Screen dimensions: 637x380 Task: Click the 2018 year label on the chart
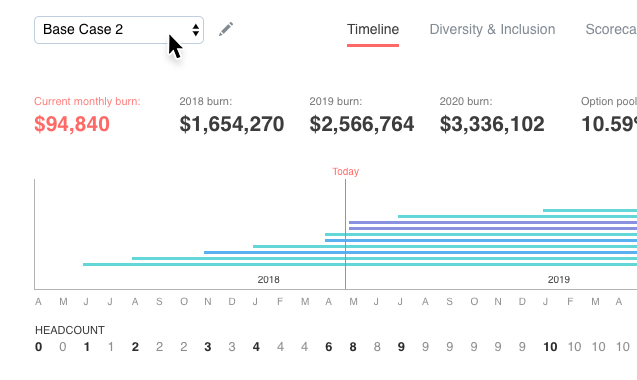(x=268, y=280)
